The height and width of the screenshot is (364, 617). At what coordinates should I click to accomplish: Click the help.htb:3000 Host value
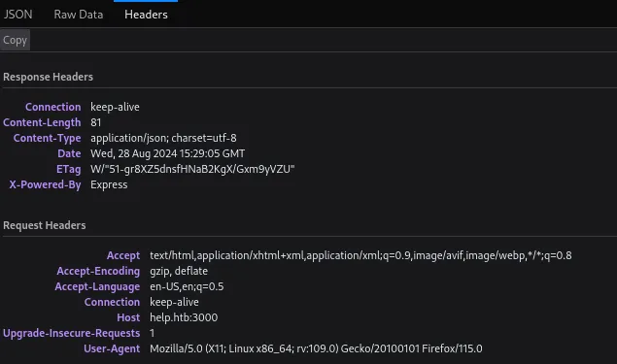click(x=184, y=317)
